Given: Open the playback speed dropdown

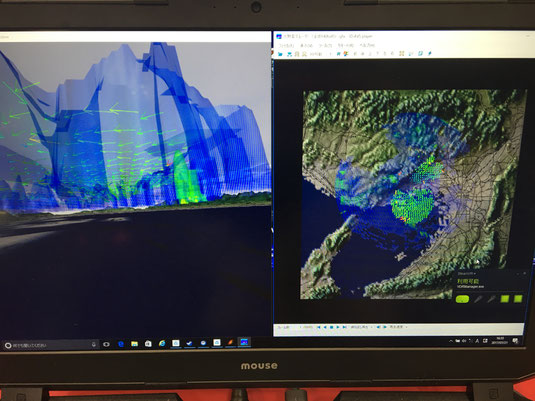Looking at the screenshot, I should click(x=399, y=327).
